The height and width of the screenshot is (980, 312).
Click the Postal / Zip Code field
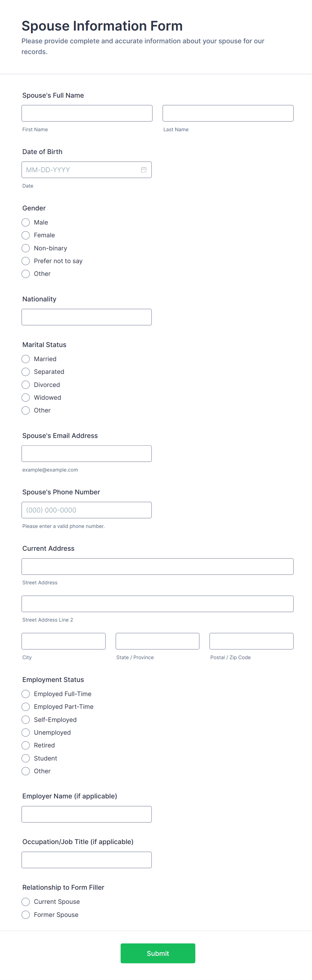pos(251,641)
